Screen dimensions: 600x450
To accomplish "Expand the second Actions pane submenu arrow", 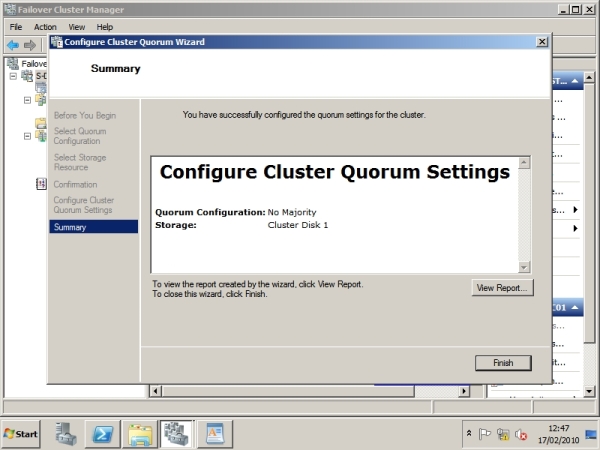I will [576, 228].
